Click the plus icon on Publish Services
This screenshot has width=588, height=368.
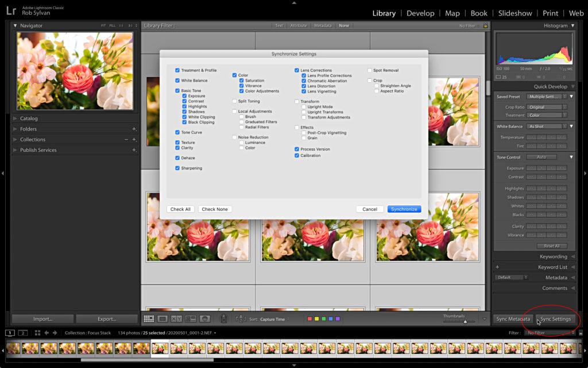134,150
